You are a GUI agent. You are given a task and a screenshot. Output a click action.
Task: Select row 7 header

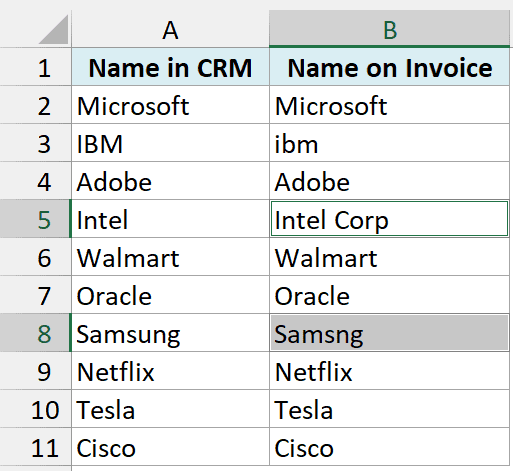click(35, 295)
